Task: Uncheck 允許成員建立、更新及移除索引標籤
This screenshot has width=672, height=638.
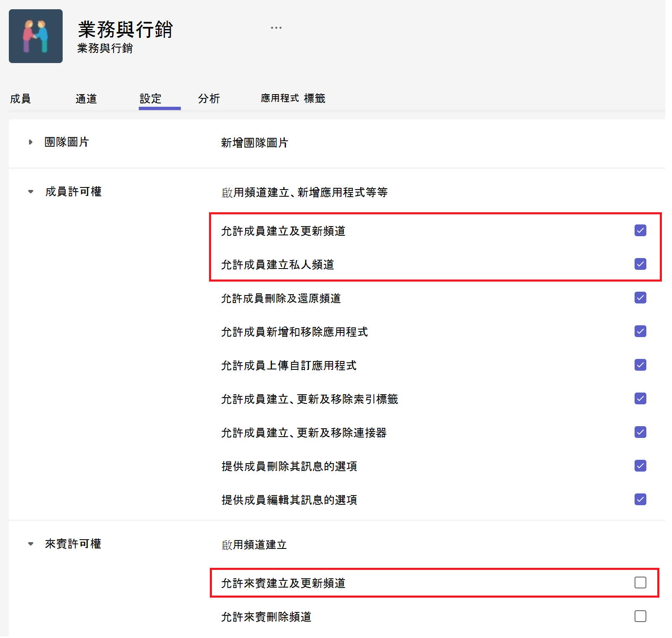Action: (x=640, y=398)
